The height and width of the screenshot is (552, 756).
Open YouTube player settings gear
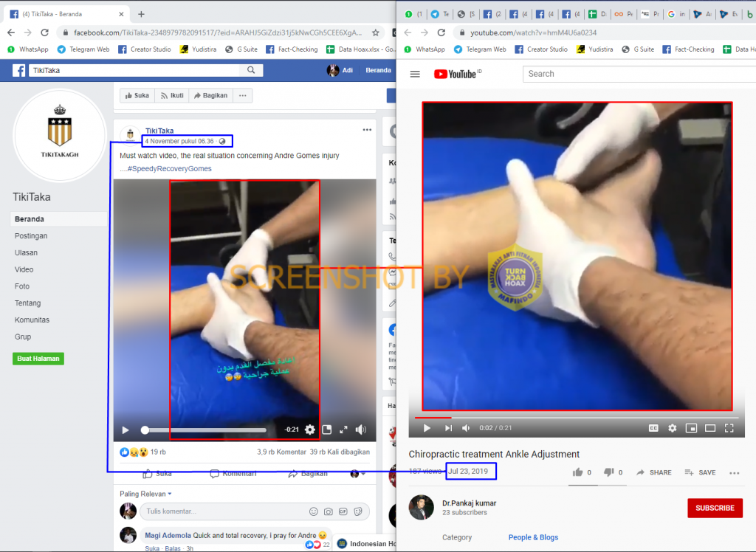[x=672, y=428]
